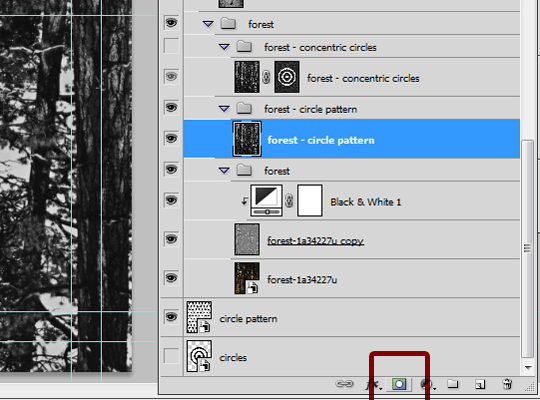Viewport: 540px width, 400px height.
Task: Select the circles layer name
Action: tap(233, 358)
